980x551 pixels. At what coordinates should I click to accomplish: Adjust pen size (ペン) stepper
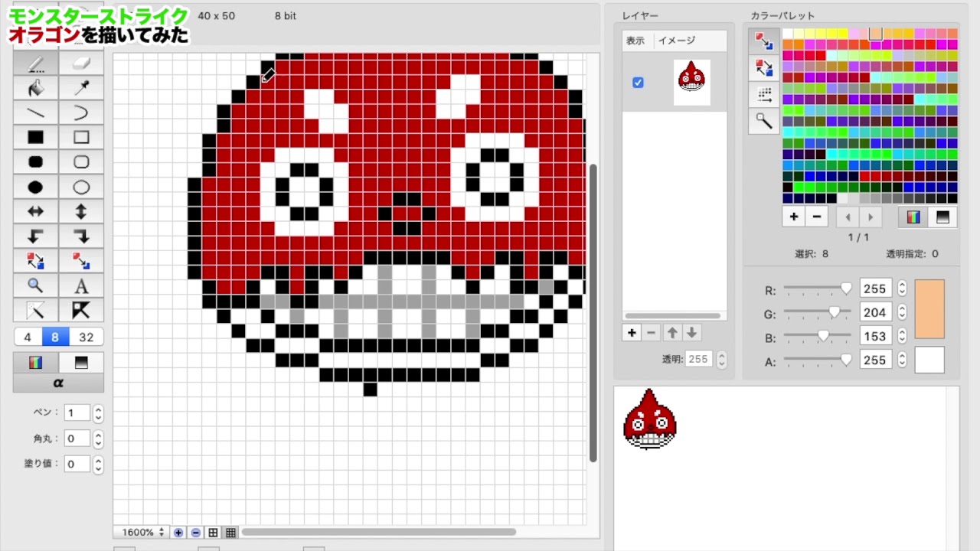point(98,413)
